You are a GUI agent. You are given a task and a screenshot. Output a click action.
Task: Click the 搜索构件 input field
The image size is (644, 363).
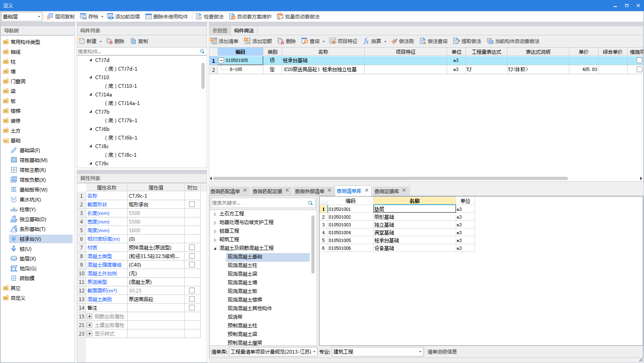138,51
